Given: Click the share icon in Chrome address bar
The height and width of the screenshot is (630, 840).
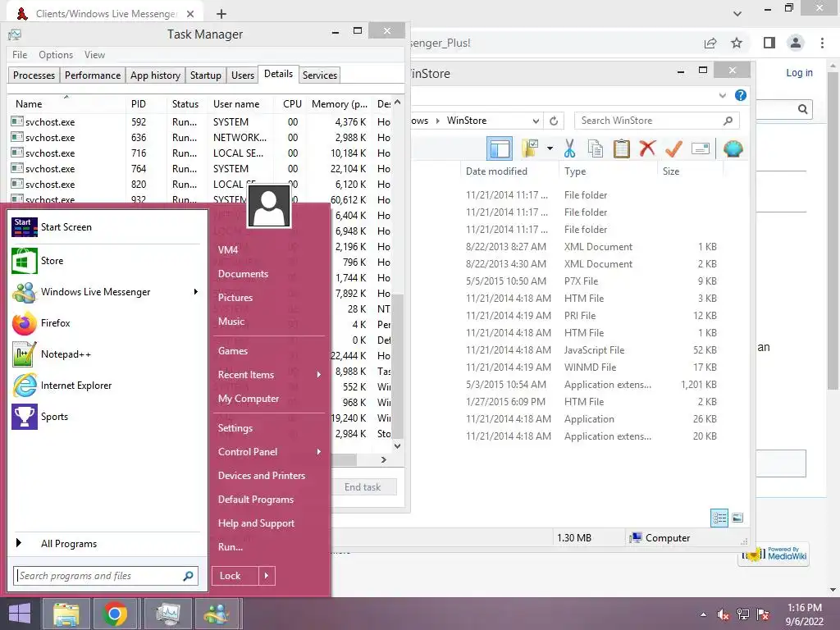Looking at the screenshot, I should pyautogui.click(x=710, y=43).
